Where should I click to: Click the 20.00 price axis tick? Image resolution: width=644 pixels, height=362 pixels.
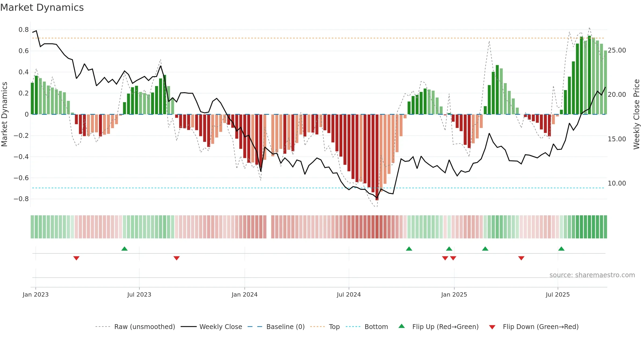tap(617, 95)
